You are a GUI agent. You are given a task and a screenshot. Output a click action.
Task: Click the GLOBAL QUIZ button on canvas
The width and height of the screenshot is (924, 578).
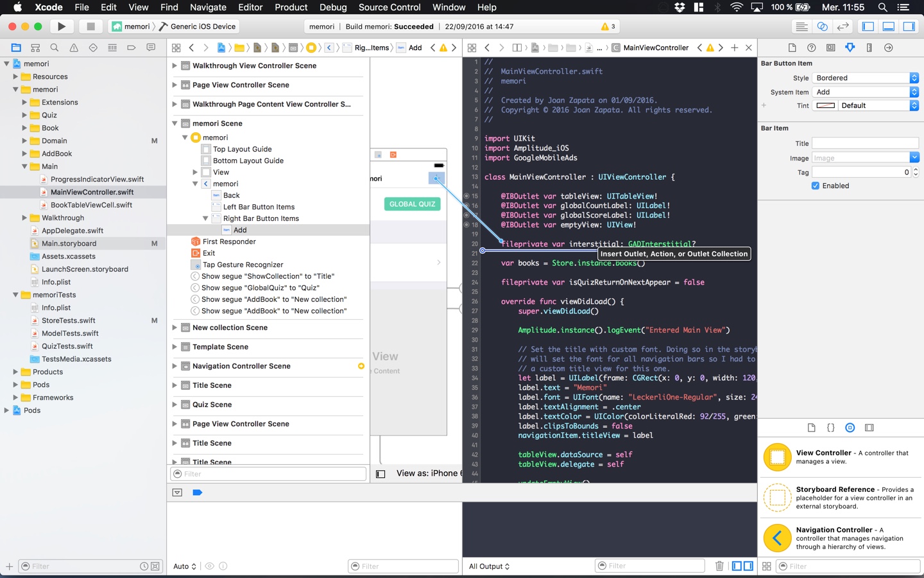(412, 204)
